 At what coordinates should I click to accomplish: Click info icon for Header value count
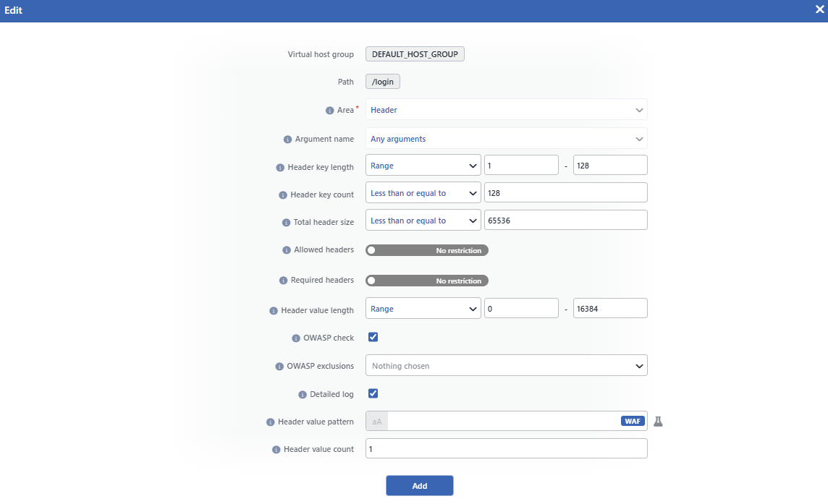coord(276,449)
